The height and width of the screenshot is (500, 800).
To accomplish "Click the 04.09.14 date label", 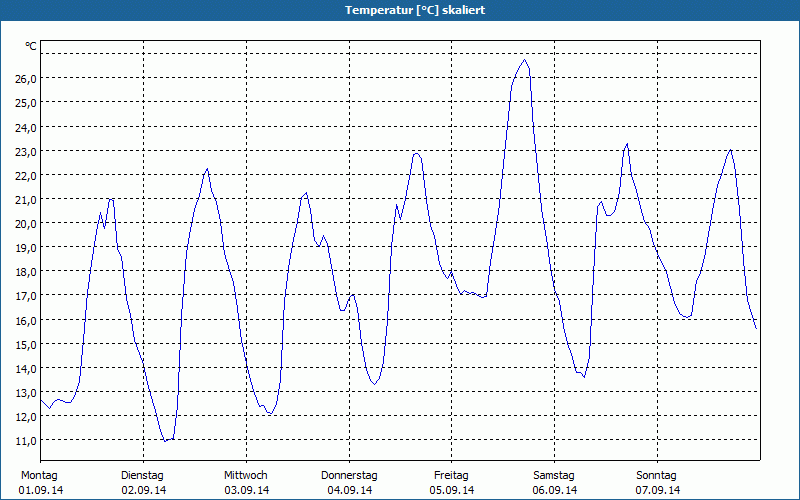I will 349,490.
